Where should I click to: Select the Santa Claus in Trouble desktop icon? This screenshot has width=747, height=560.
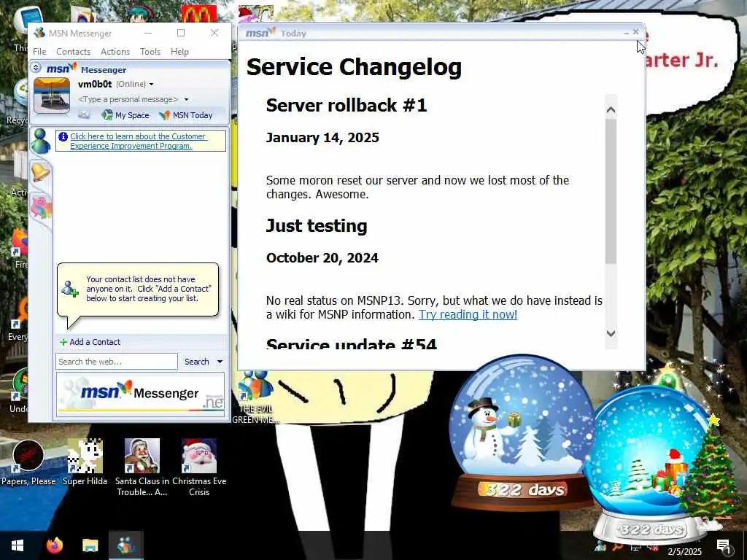point(142,467)
